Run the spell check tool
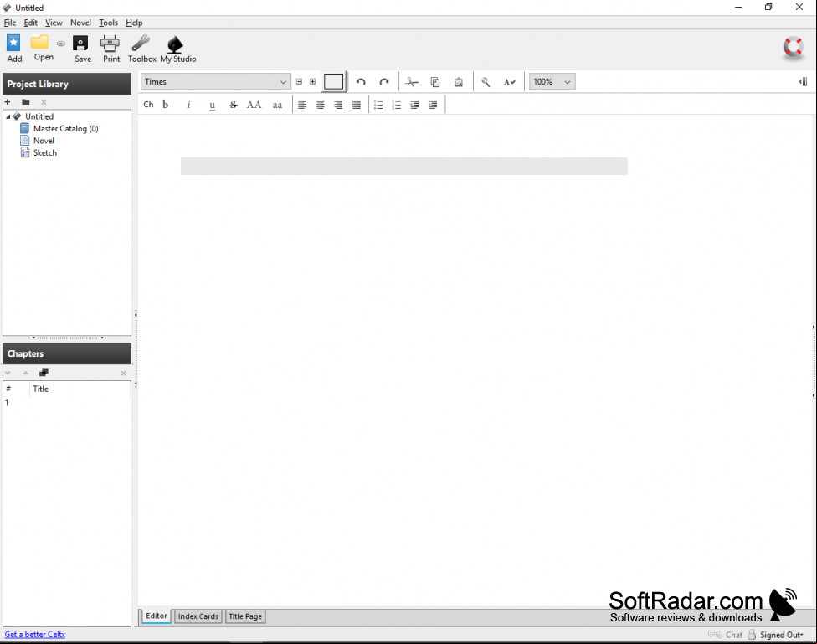Image resolution: width=817 pixels, height=644 pixels. tap(509, 82)
